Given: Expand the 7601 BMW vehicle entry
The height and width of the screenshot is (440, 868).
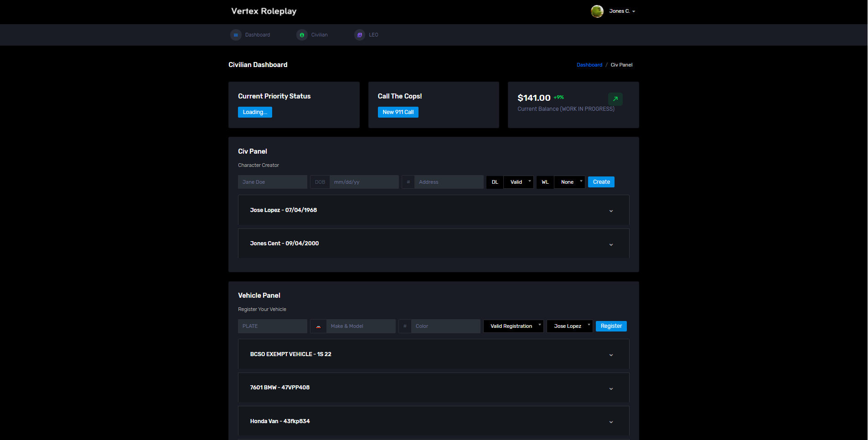Looking at the screenshot, I should tap(611, 388).
